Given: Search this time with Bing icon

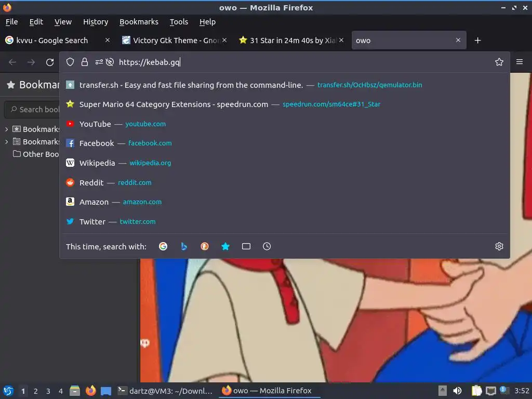Looking at the screenshot, I should [x=184, y=246].
